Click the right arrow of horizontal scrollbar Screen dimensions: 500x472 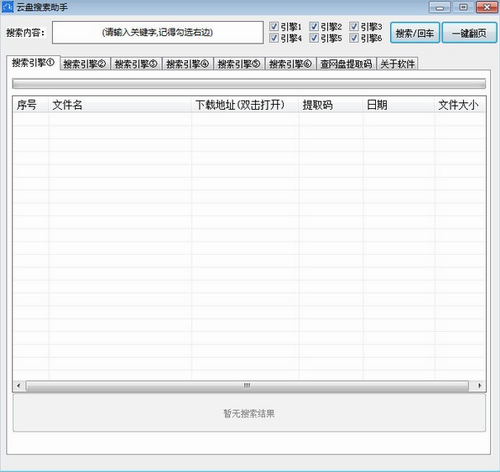coord(479,386)
